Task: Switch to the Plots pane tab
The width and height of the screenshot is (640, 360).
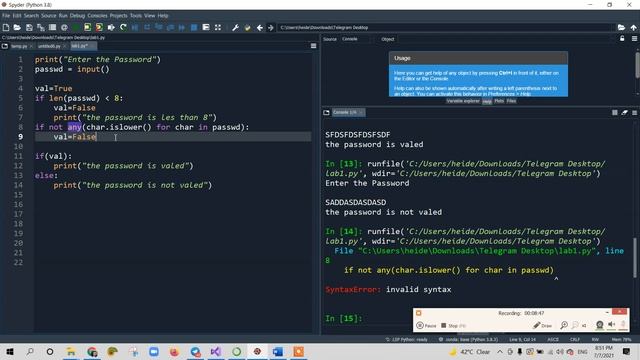Action: tap(499, 101)
